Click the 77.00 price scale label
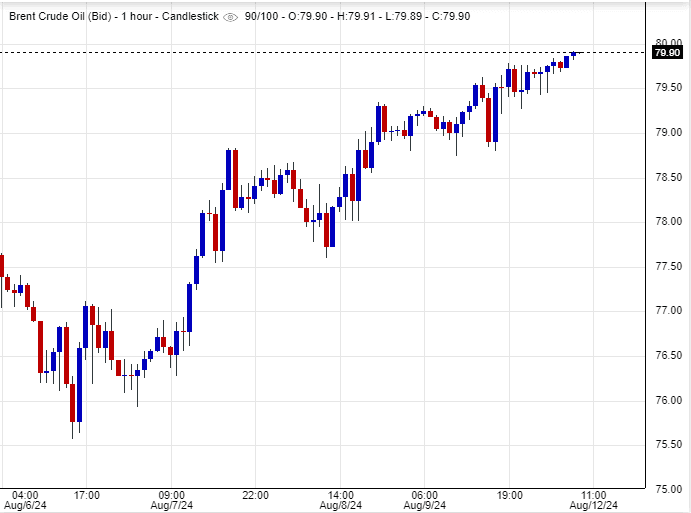The height and width of the screenshot is (513, 691). (x=668, y=311)
